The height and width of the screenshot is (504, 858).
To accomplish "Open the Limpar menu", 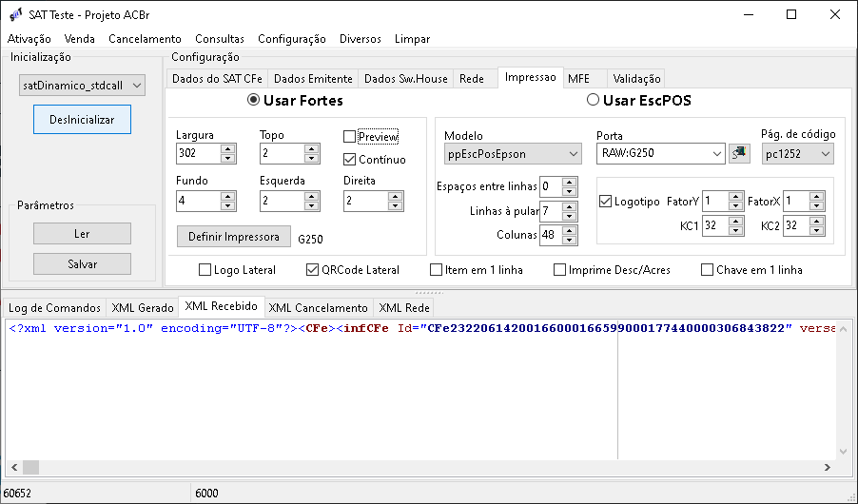I will pyautogui.click(x=412, y=39).
